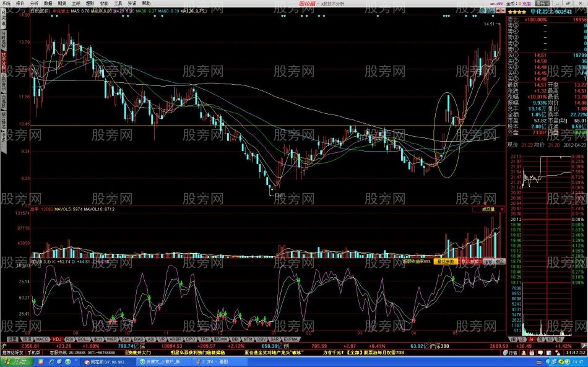Click the 委托 dropdown at top right
Screen dimensions: 588x367
tap(542, 3)
